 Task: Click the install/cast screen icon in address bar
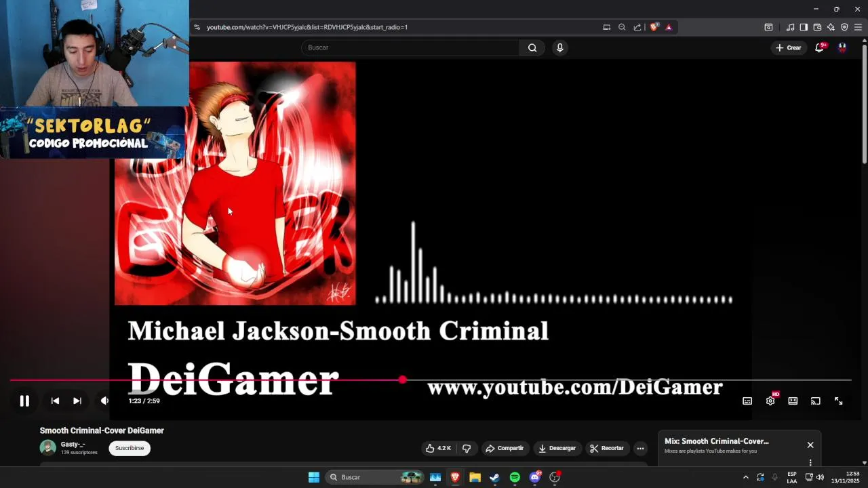(607, 27)
